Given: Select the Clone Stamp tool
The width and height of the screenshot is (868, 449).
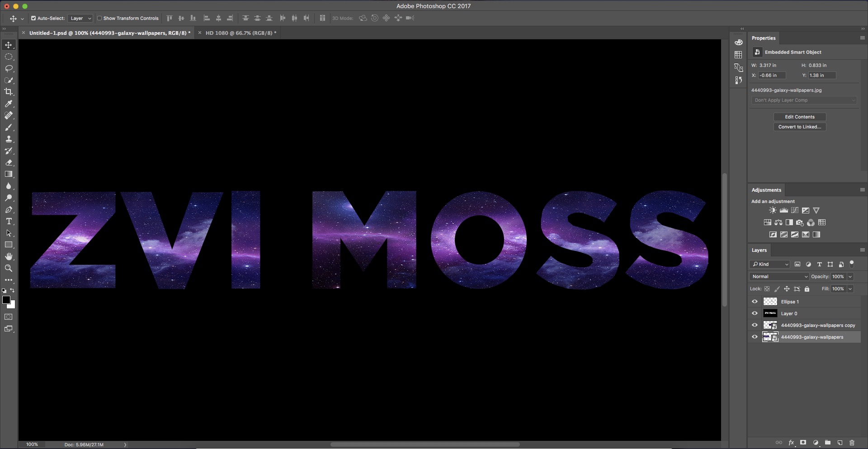Looking at the screenshot, I should tap(9, 139).
